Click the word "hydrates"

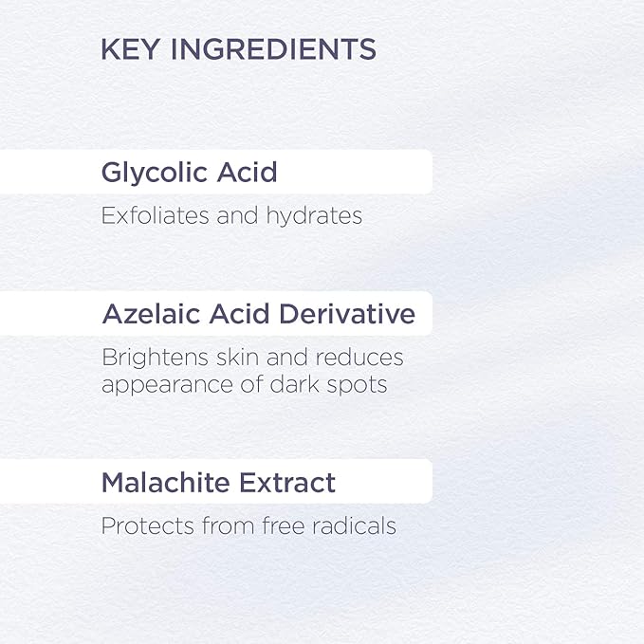(316, 216)
